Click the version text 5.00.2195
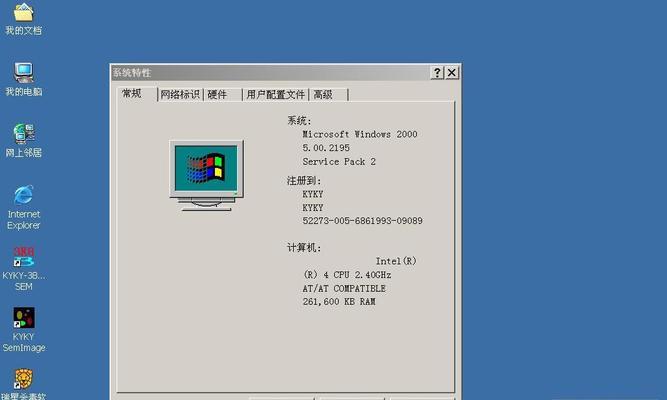This screenshot has width=667, height=400. (x=326, y=148)
